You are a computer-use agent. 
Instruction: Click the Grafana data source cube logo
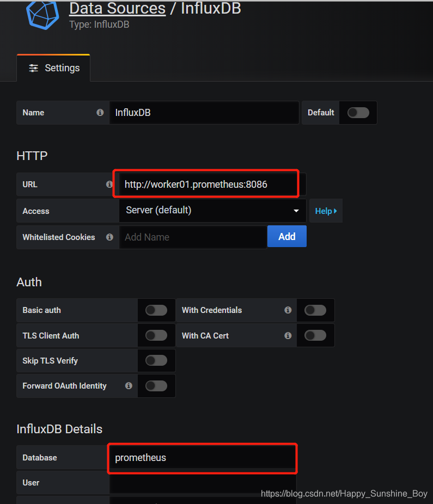coord(42,15)
